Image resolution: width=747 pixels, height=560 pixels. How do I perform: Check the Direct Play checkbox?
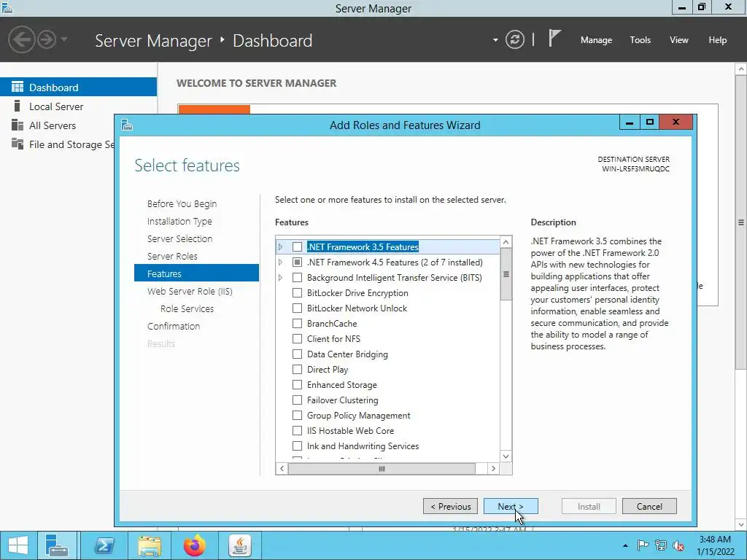pos(298,369)
